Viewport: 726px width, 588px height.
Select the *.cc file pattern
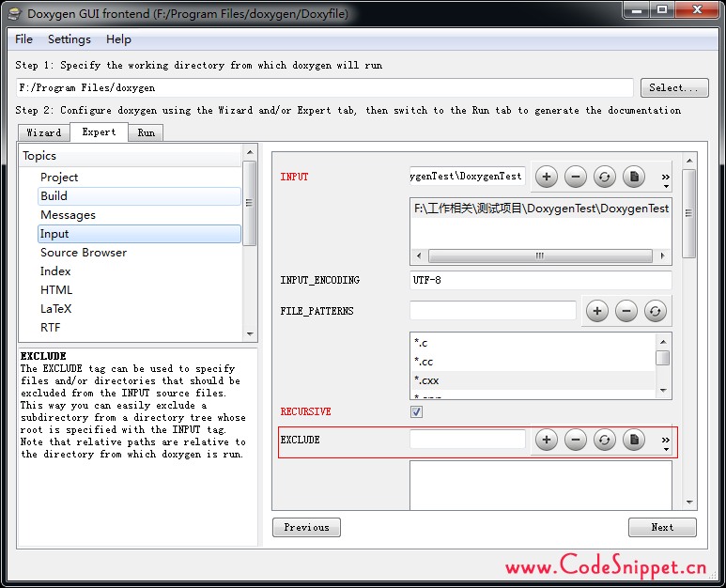point(533,362)
